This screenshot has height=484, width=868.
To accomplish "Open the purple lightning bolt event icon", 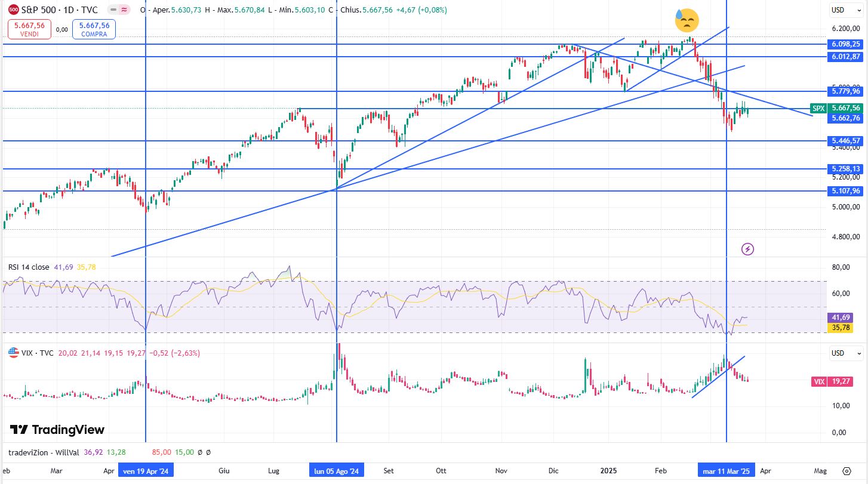I will tap(747, 249).
